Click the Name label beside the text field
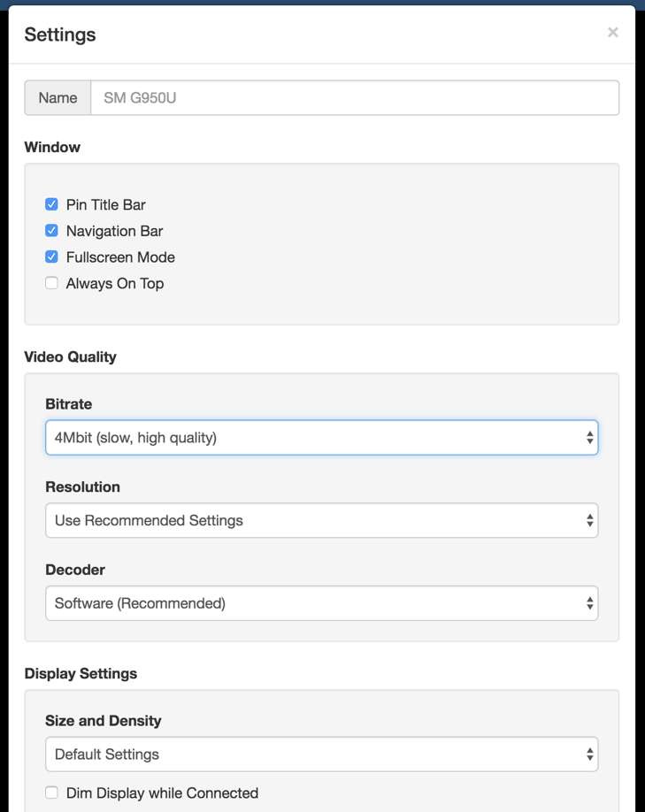Screen dimensions: 645x812 click(x=58, y=98)
